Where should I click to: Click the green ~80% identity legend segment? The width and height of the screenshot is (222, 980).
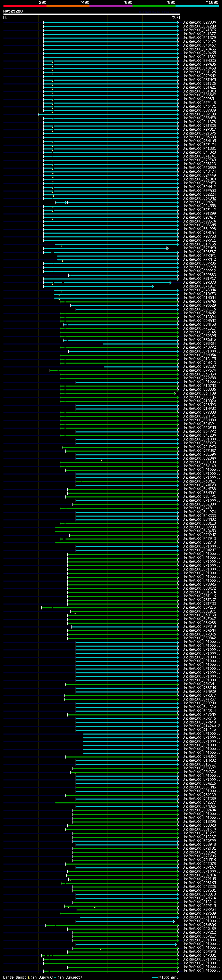coord(154,6)
